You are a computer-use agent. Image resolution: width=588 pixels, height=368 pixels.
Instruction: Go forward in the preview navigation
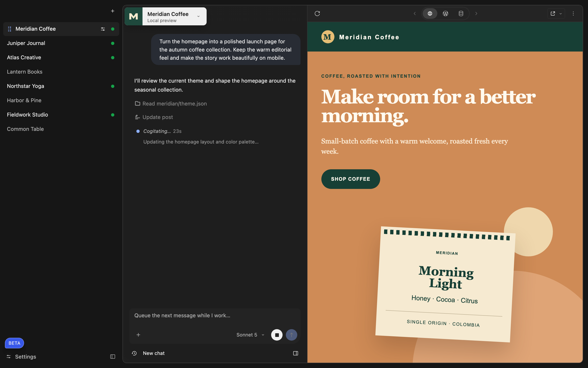point(476,13)
